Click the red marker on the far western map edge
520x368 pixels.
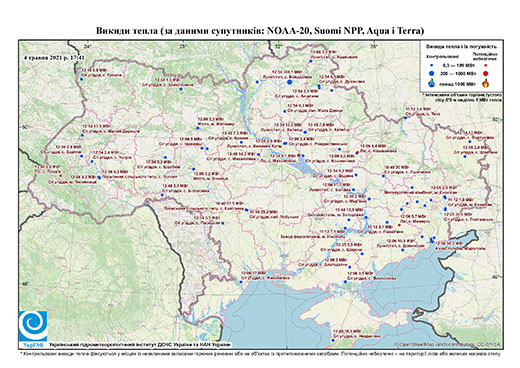point(61,175)
